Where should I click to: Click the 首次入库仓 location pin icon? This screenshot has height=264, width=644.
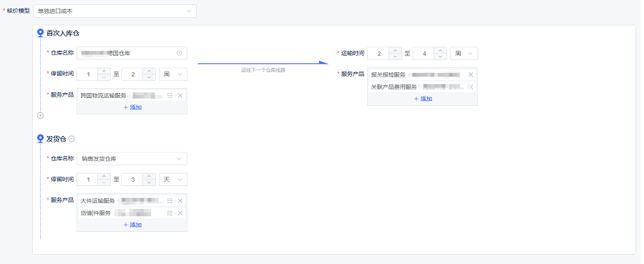click(x=40, y=33)
